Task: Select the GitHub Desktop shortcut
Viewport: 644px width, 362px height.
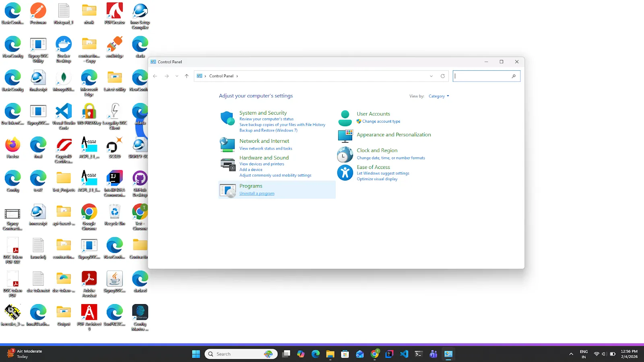Action: [x=140, y=184]
